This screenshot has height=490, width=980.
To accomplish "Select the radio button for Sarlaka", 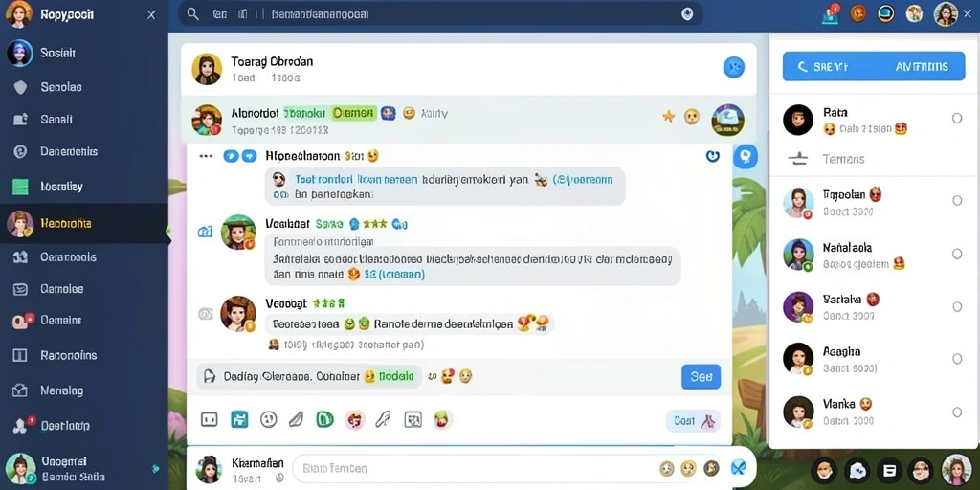I will point(957,307).
